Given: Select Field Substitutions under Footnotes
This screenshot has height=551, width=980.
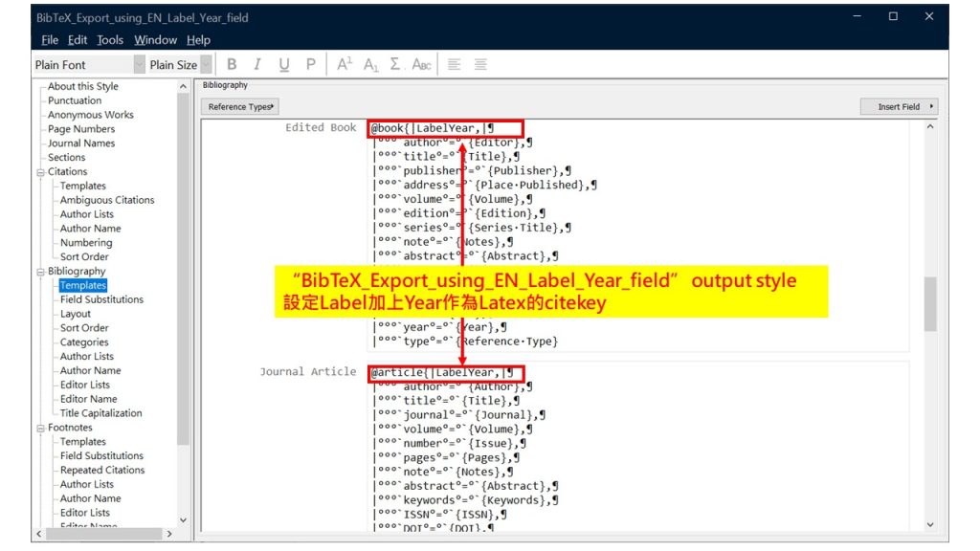Looking at the screenshot, I should click(x=101, y=456).
